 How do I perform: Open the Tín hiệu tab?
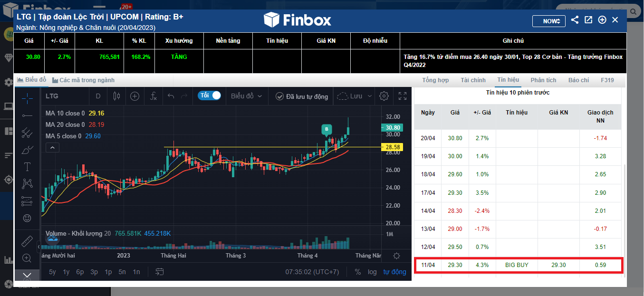(508, 80)
